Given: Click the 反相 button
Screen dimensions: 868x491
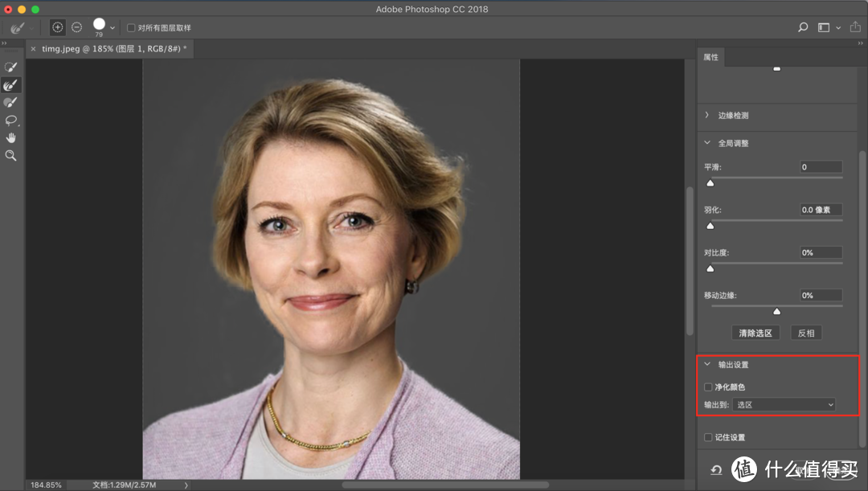Looking at the screenshot, I should 806,333.
